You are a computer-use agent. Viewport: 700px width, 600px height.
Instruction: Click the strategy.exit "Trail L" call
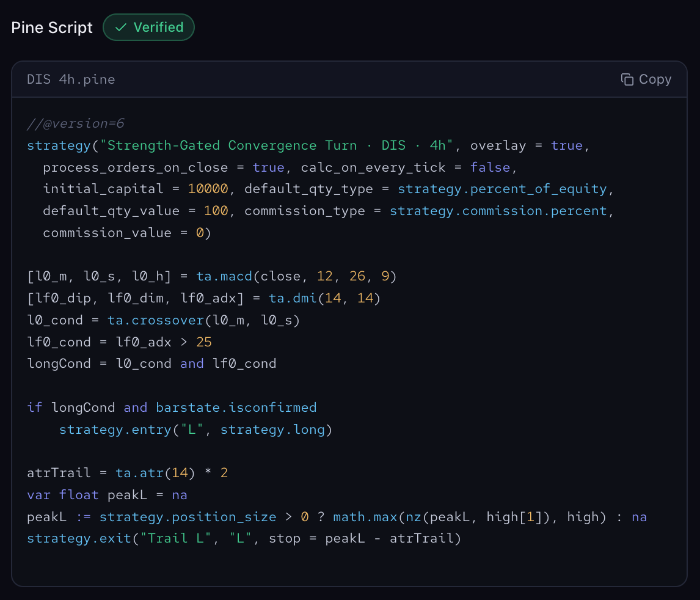click(x=244, y=538)
